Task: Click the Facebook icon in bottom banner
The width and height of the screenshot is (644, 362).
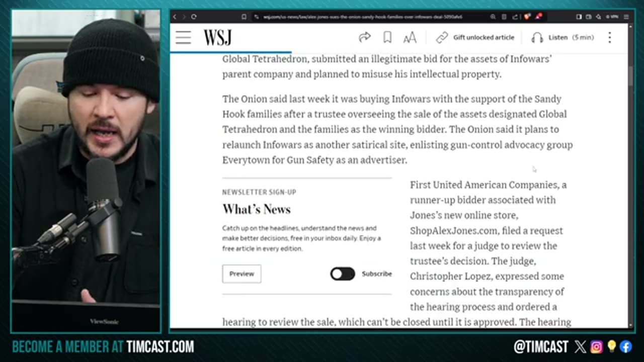Action: point(626,346)
